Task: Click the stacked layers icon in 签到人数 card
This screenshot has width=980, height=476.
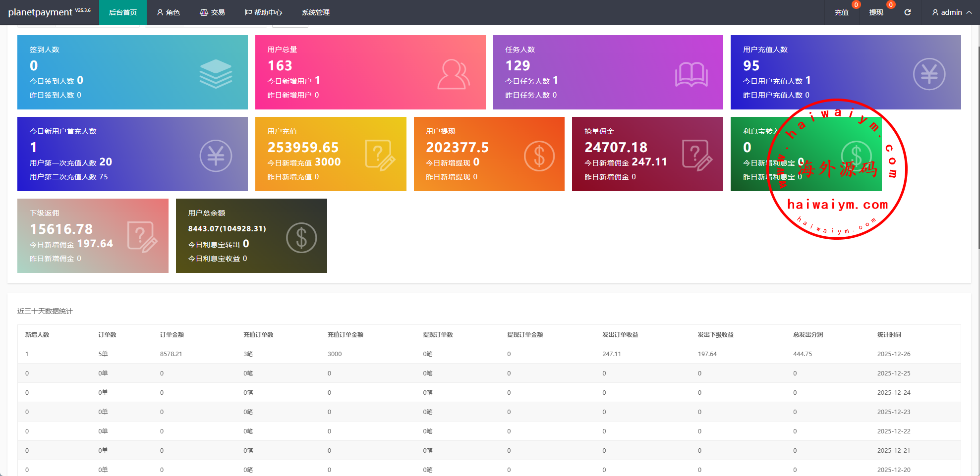Action: (216, 74)
